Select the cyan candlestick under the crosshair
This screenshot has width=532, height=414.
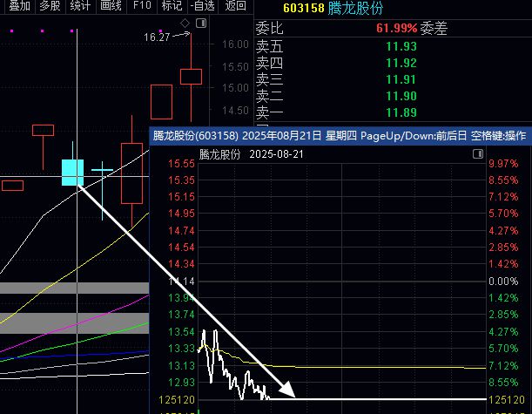tap(72, 173)
